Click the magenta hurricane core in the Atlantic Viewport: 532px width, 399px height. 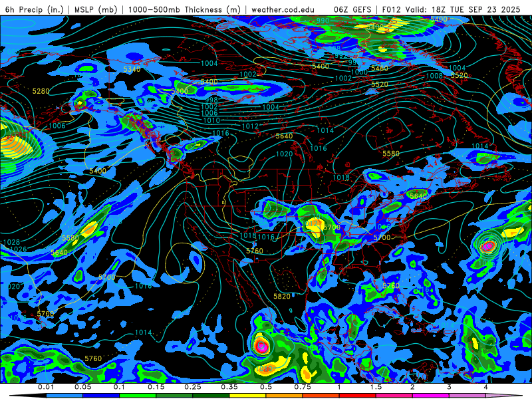coord(489,245)
